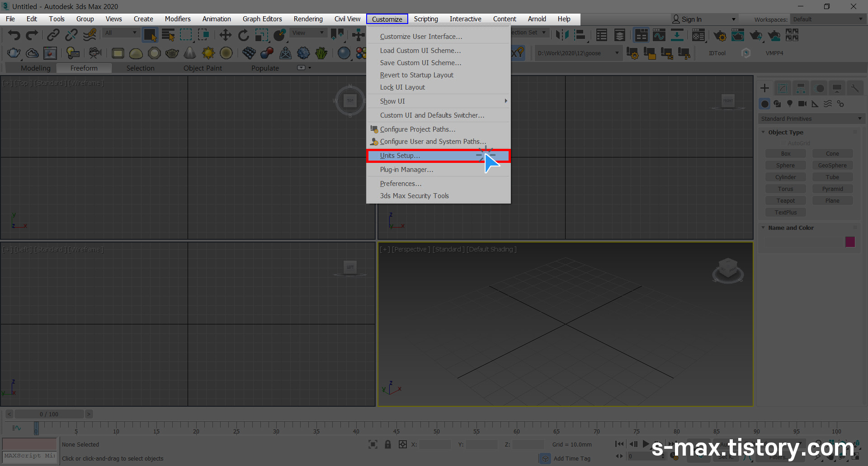Select Shapes category icon
The height and width of the screenshot is (466, 868).
(777, 104)
